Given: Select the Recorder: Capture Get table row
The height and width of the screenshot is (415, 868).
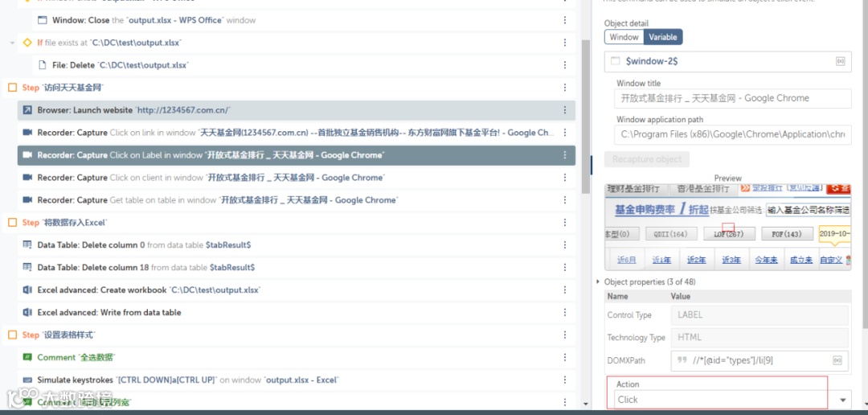Looking at the screenshot, I should pyautogui.click(x=296, y=200).
